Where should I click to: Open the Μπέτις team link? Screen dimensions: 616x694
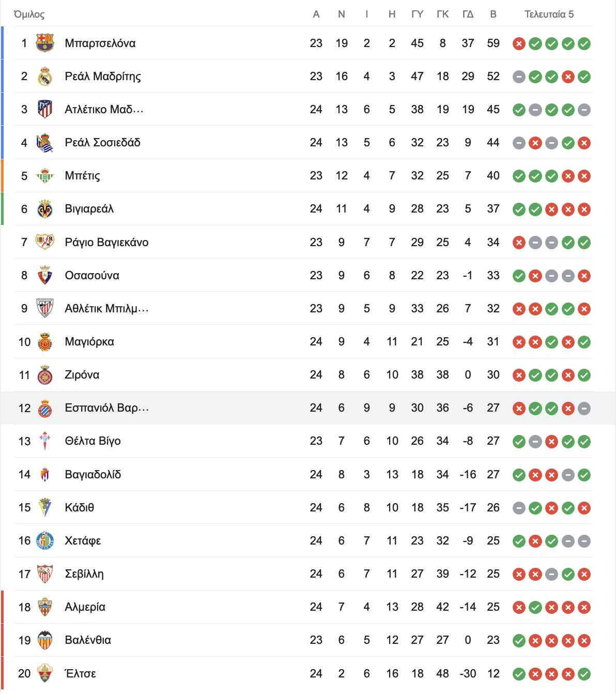tap(83, 176)
